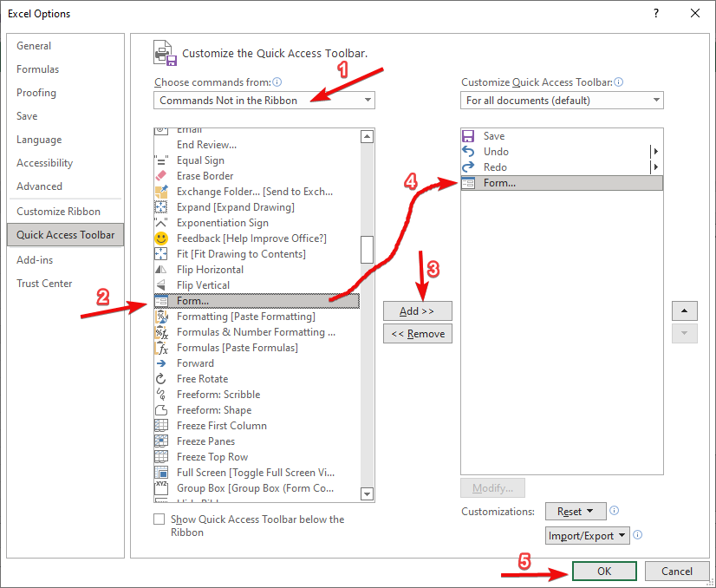The height and width of the screenshot is (588, 716).
Task: Confirm changes with the OK button
Action: 604,571
